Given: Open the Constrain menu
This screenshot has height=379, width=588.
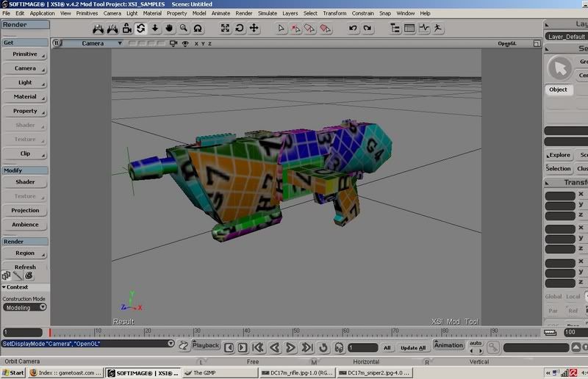Looking at the screenshot, I should pyautogui.click(x=362, y=13).
